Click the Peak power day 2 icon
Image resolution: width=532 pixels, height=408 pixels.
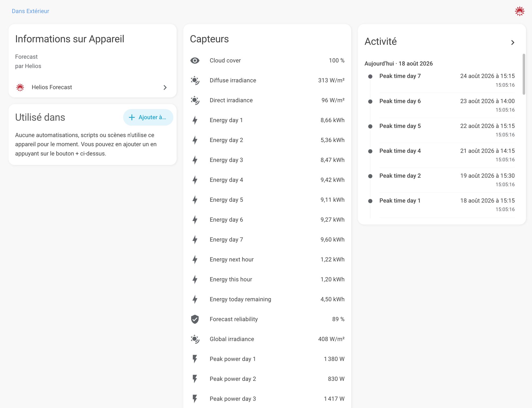(195, 379)
